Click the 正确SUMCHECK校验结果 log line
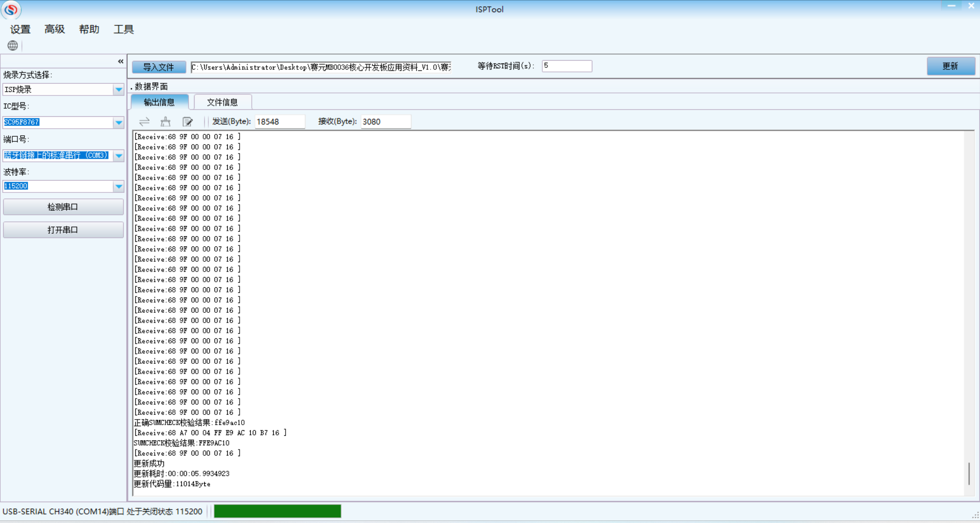Image resolution: width=980 pixels, height=523 pixels. click(189, 422)
